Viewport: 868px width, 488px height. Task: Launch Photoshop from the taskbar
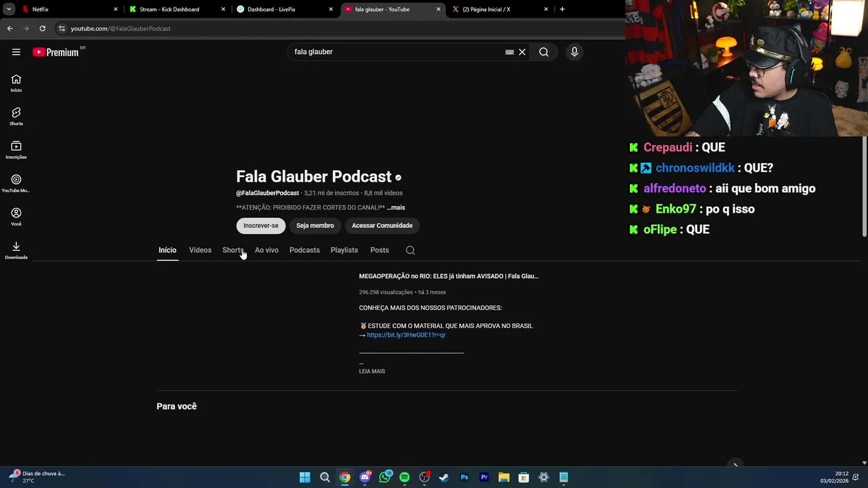point(465,477)
